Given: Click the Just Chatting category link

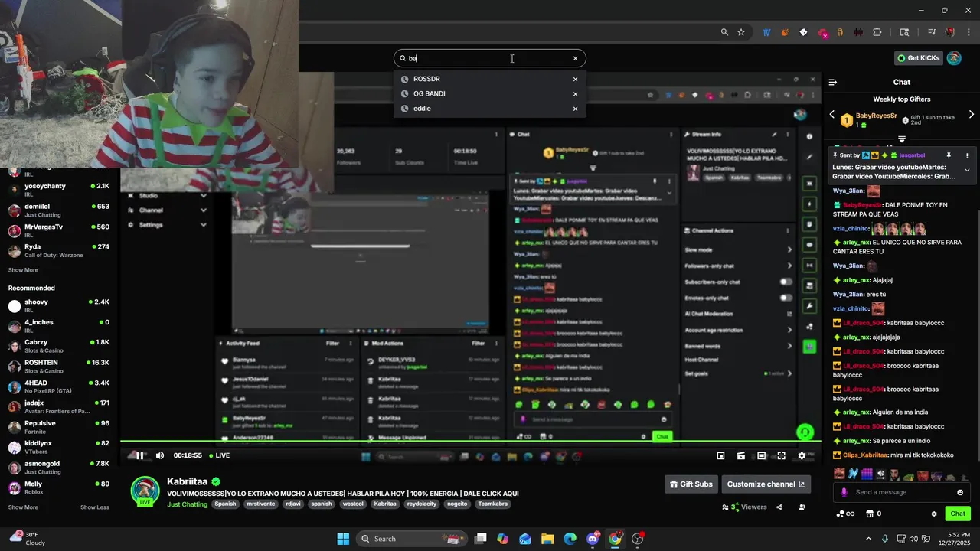Looking at the screenshot, I should point(188,504).
